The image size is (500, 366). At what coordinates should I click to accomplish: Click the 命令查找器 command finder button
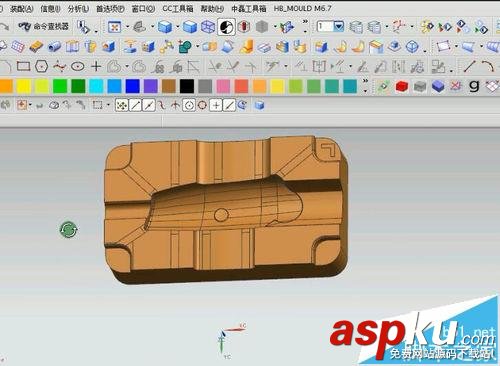pyautogui.click(x=44, y=26)
